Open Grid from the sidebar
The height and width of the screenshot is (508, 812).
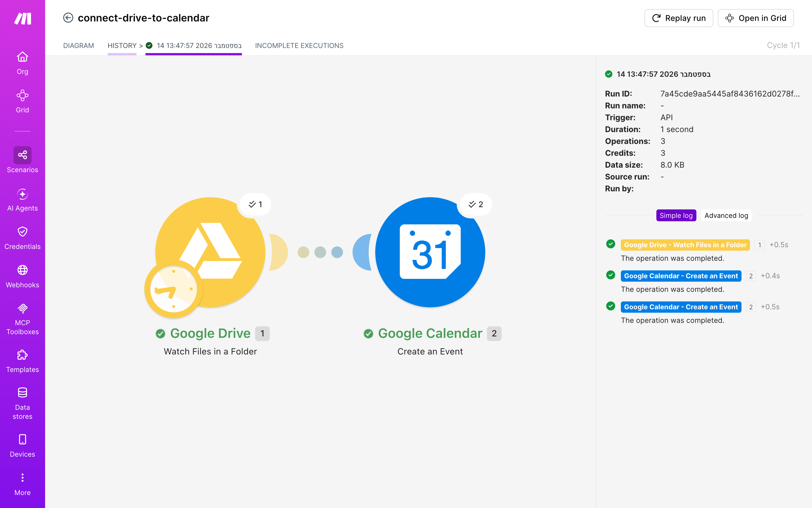(23, 102)
